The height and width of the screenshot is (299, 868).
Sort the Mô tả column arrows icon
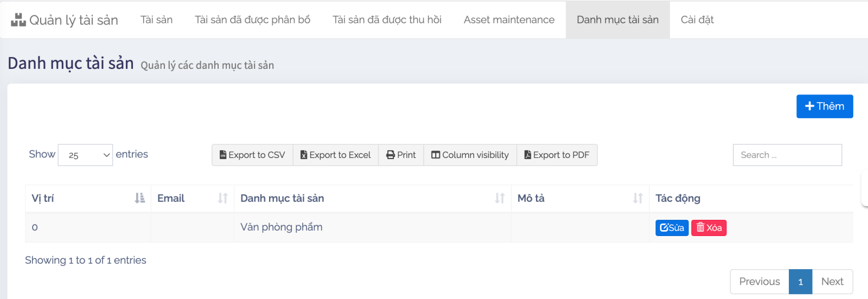click(x=637, y=199)
